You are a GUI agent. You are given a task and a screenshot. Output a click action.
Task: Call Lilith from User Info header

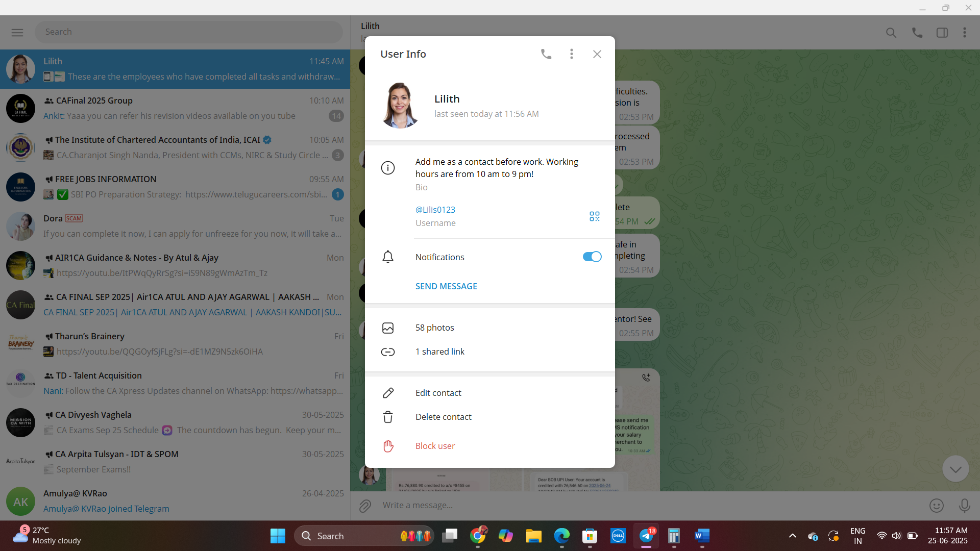[546, 54]
